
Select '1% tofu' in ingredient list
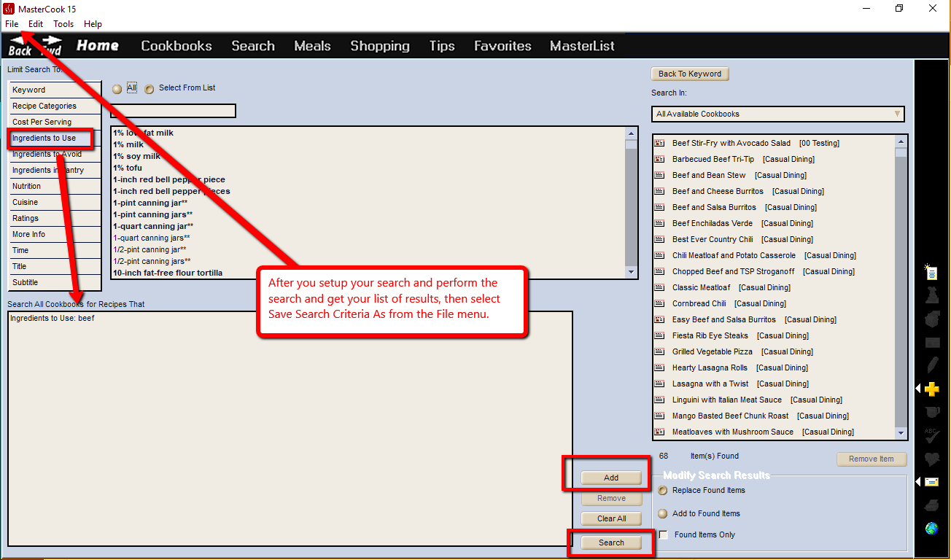128,168
